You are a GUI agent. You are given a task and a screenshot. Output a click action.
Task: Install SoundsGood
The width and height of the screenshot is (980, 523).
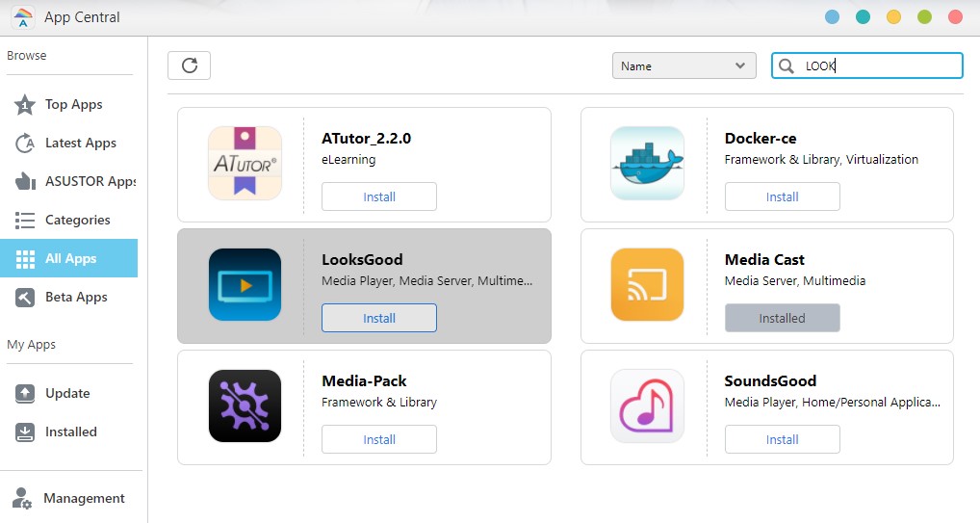point(783,440)
